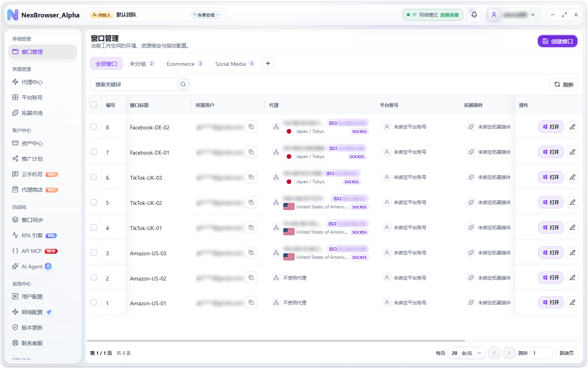Edit the Amazon-US-01 window
The height and width of the screenshot is (368, 588).
click(x=573, y=302)
